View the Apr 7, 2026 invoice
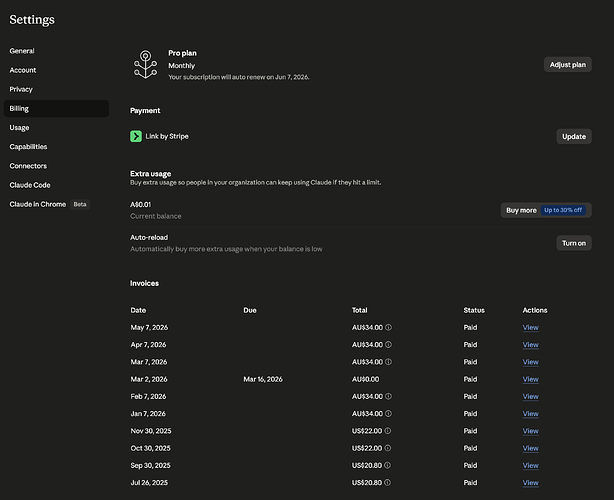The image size is (614, 500). (x=531, y=345)
